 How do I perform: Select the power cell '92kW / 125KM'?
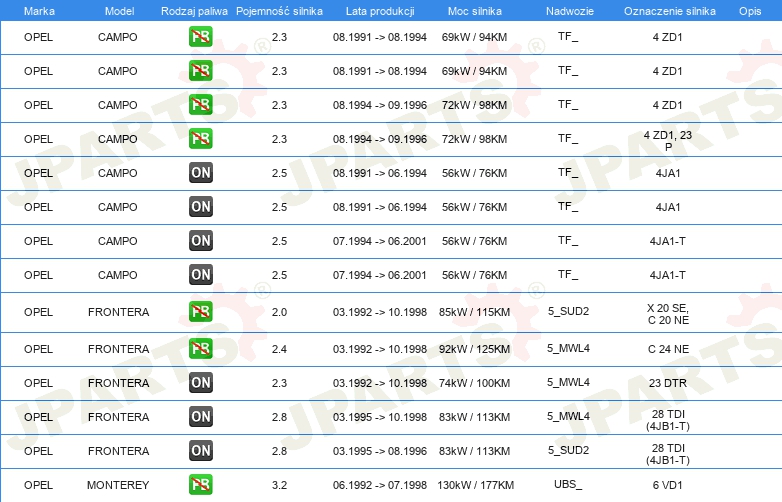click(x=474, y=349)
